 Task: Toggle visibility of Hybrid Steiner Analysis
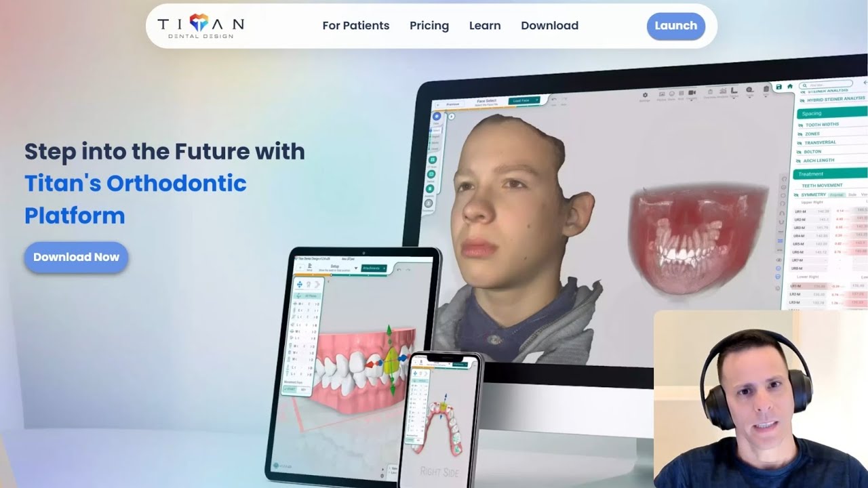[802, 100]
